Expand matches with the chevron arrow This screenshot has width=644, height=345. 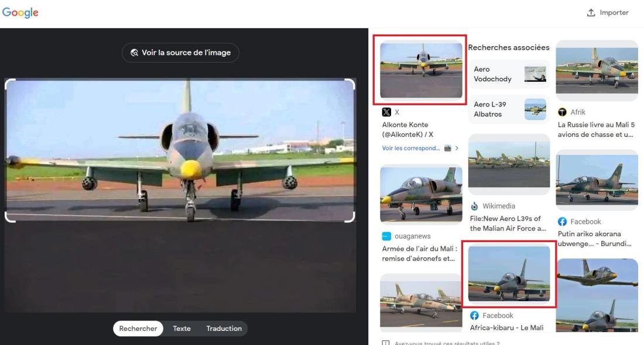point(457,148)
